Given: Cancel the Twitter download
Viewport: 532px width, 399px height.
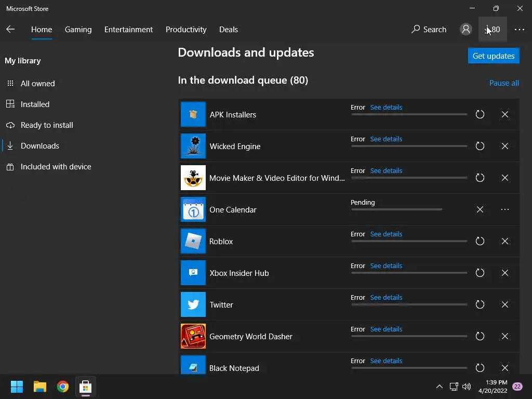Looking at the screenshot, I should pyautogui.click(x=505, y=304).
